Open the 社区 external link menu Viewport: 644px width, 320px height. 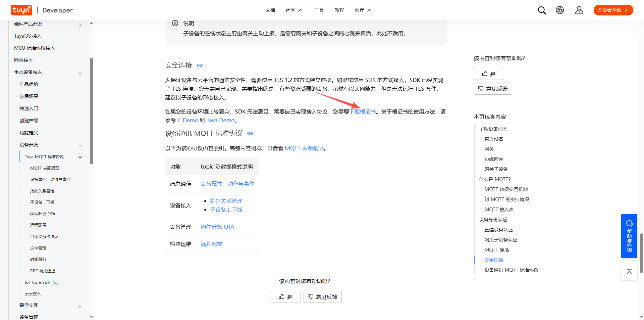coord(293,10)
